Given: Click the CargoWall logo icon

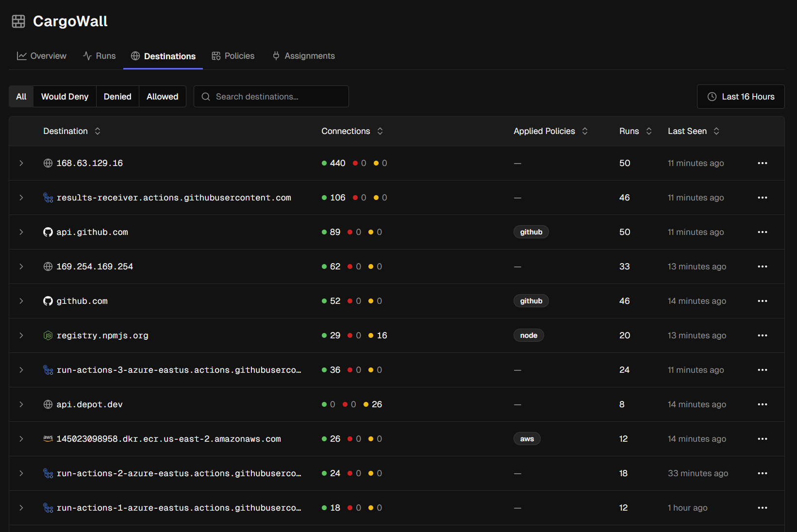Looking at the screenshot, I should click(18, 21).
